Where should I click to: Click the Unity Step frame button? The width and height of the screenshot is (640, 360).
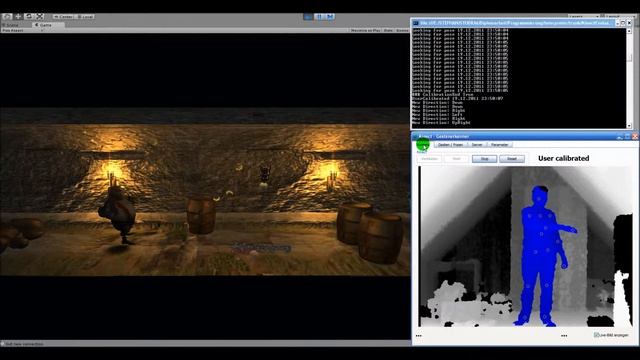(330, 16)
